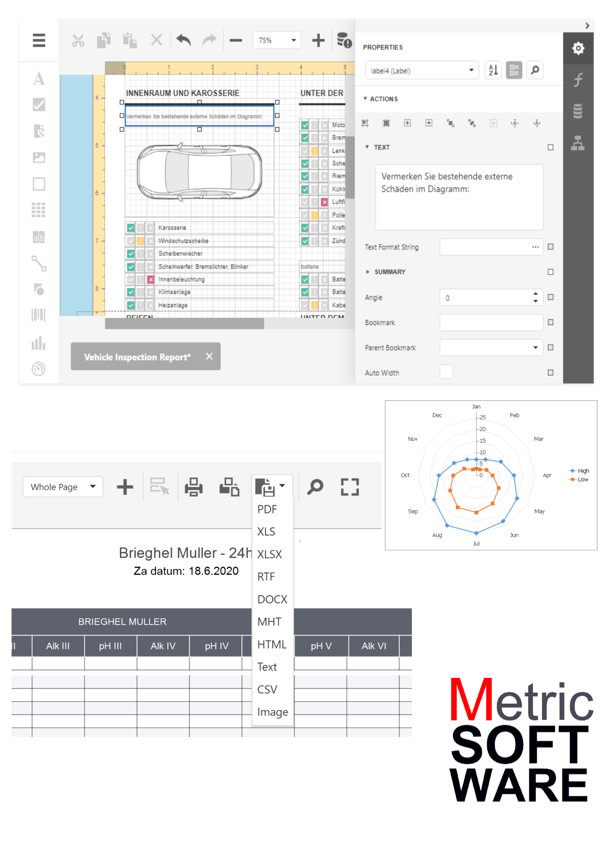Switch to categorized properties view
Screen dimensions: 616x861
(514, 70)
